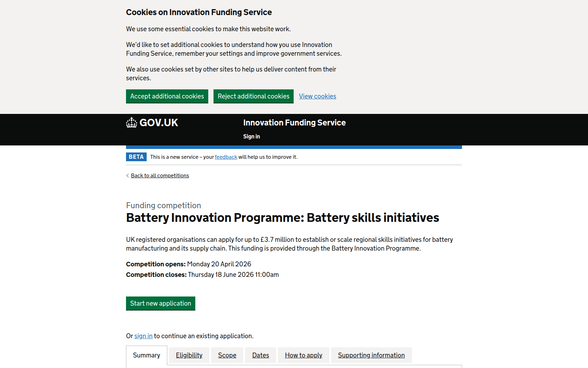Click the Battery Innovation Programme page heading

point(282,218)
